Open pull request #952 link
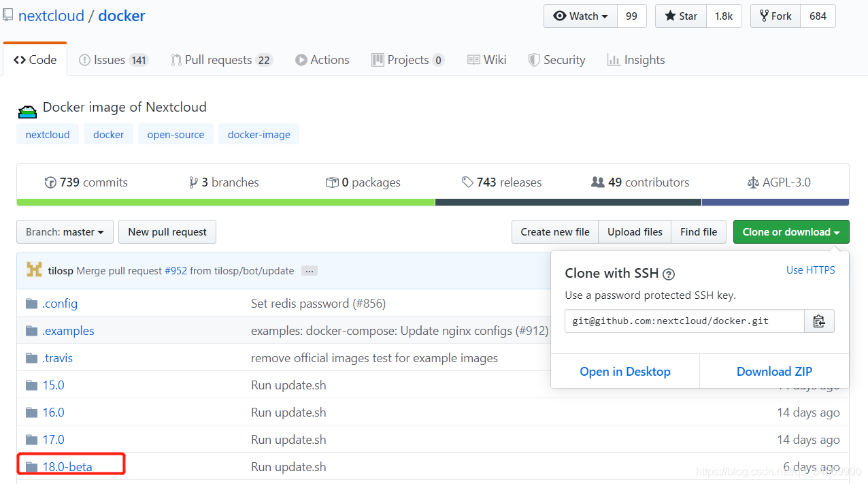 pyautogui.click(x=176, y=271)
